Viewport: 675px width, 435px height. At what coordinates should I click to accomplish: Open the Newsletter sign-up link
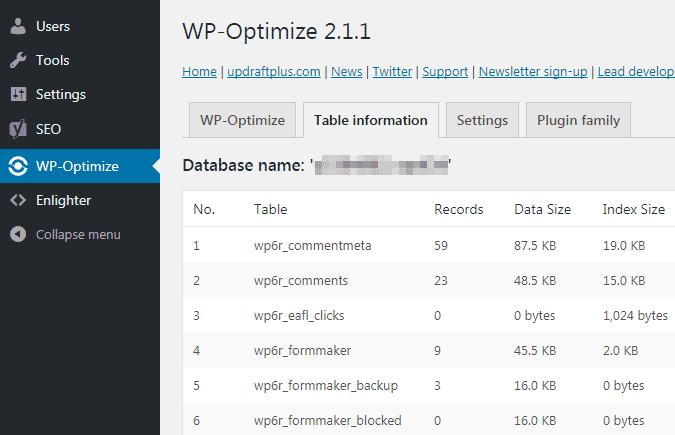533,71
